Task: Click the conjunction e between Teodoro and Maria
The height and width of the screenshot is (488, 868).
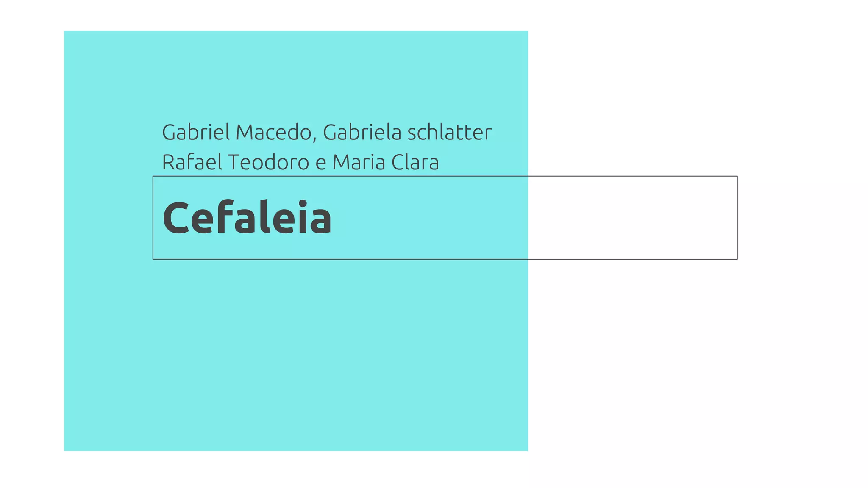Action: click(x=321, y=164)
